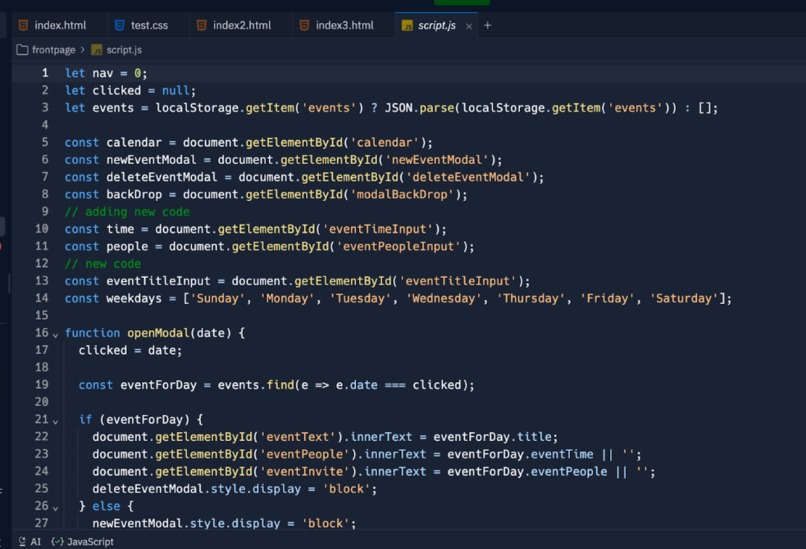Collapse the else block at line 26

click(56, 508)
